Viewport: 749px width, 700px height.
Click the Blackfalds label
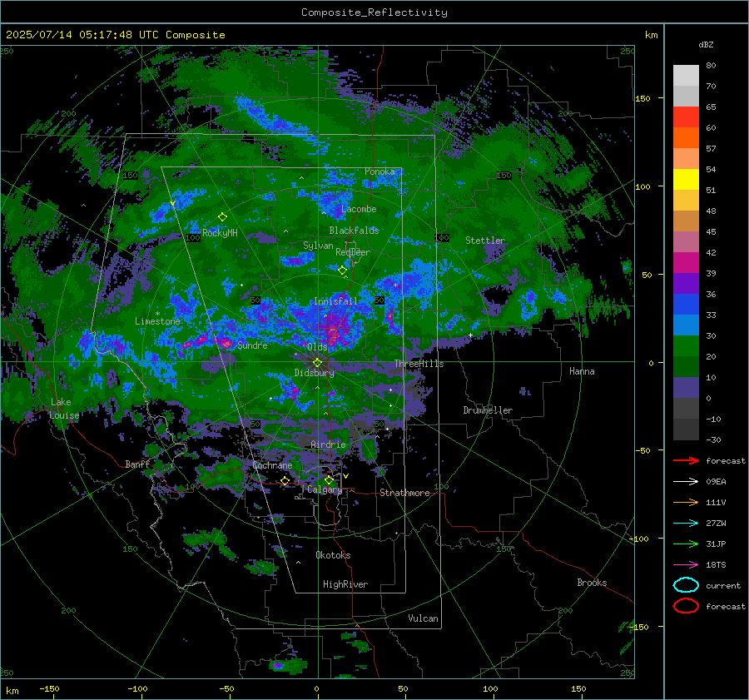coord(354,231)
